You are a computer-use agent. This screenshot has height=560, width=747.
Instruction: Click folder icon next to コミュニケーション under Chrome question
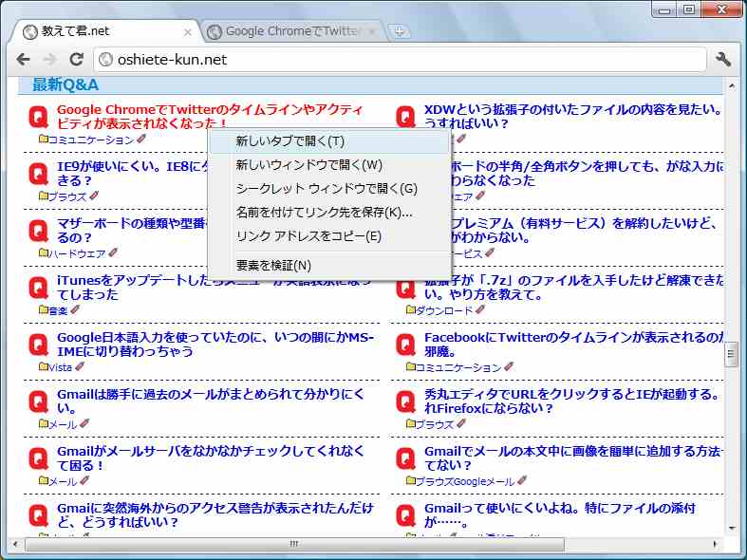44,139
